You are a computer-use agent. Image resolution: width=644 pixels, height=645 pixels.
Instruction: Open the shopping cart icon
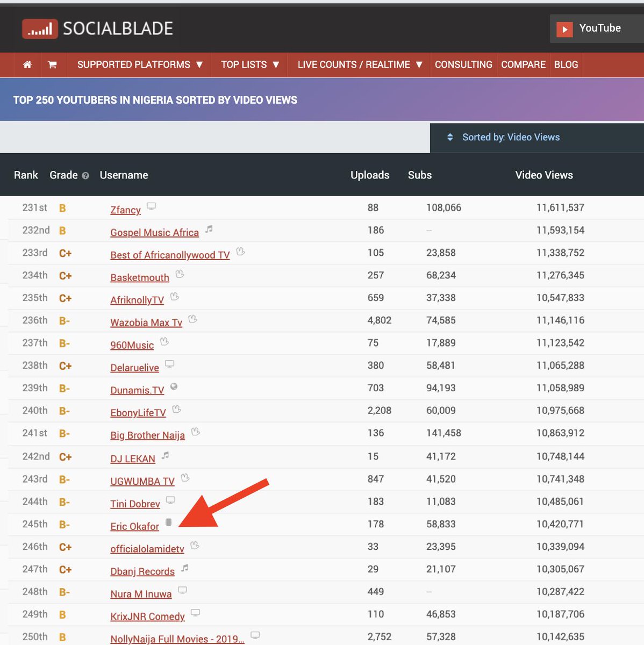[x=52, y=64]
